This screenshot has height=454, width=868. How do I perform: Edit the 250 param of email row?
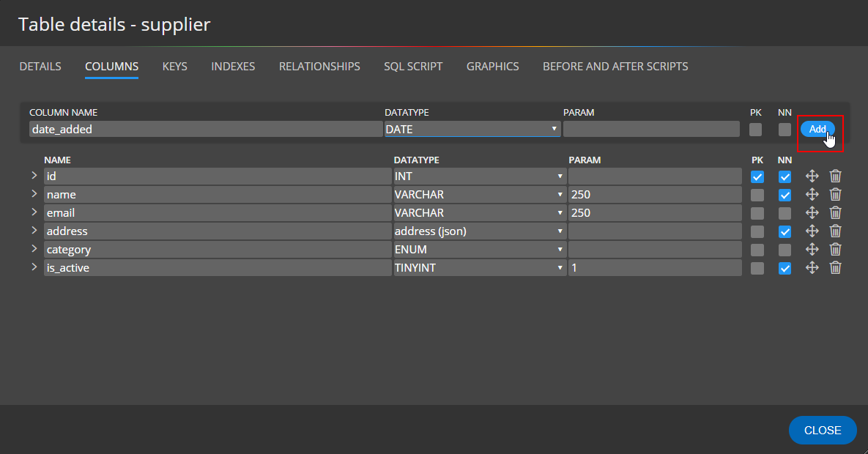click(655, 212)
